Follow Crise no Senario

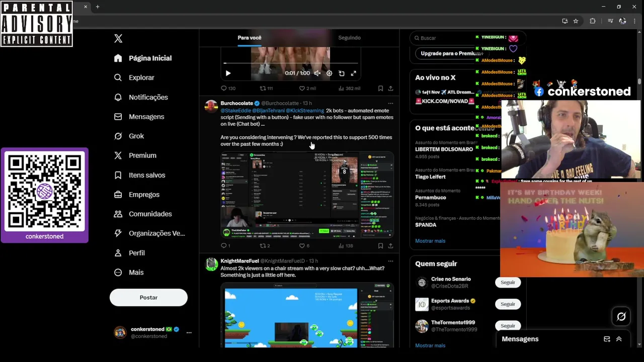508,283
